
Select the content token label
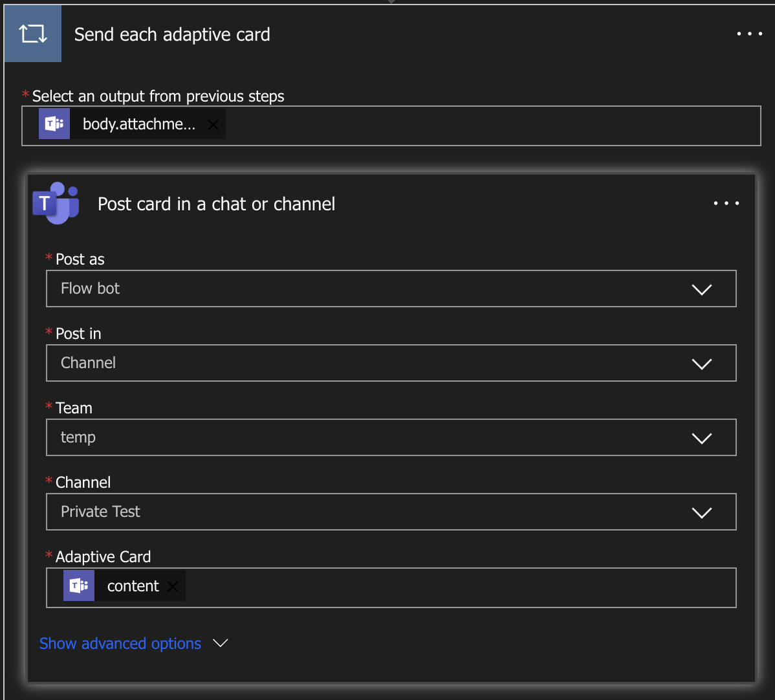(x=133, y=586)
